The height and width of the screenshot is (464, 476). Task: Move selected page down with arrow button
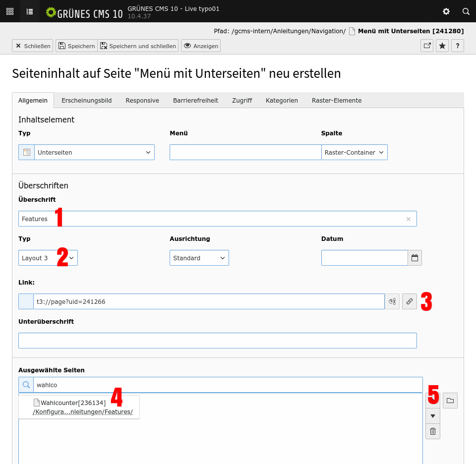pos(432,416)
